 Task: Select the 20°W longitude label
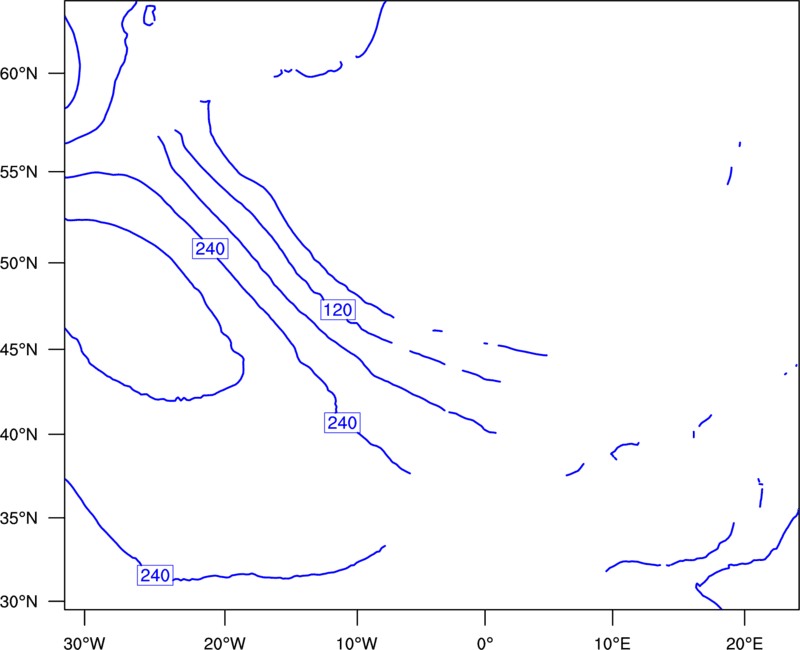(x=224, y=643)
